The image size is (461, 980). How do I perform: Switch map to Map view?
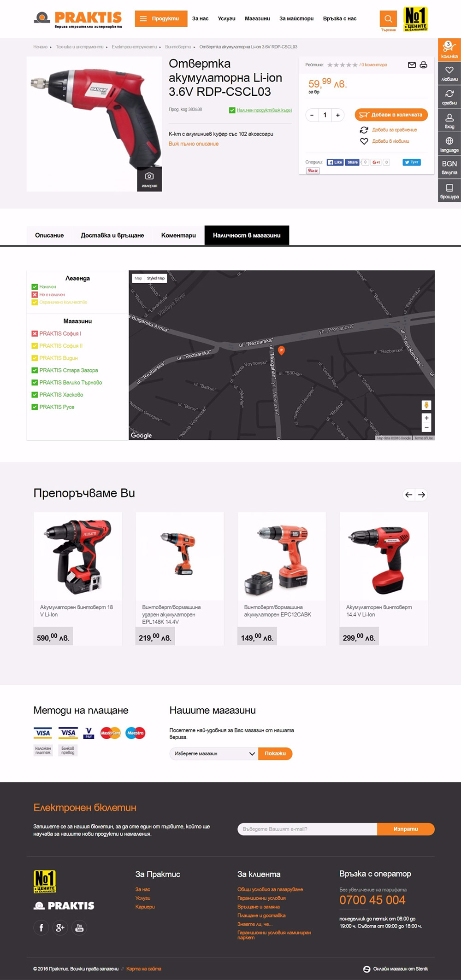138,278
